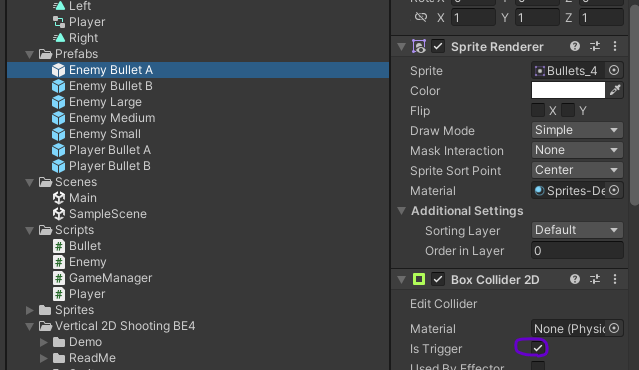Disable the Box Collider 2D component checkbox
The height and width of the screenshot is (370, 639).
[x=438, y=280]
